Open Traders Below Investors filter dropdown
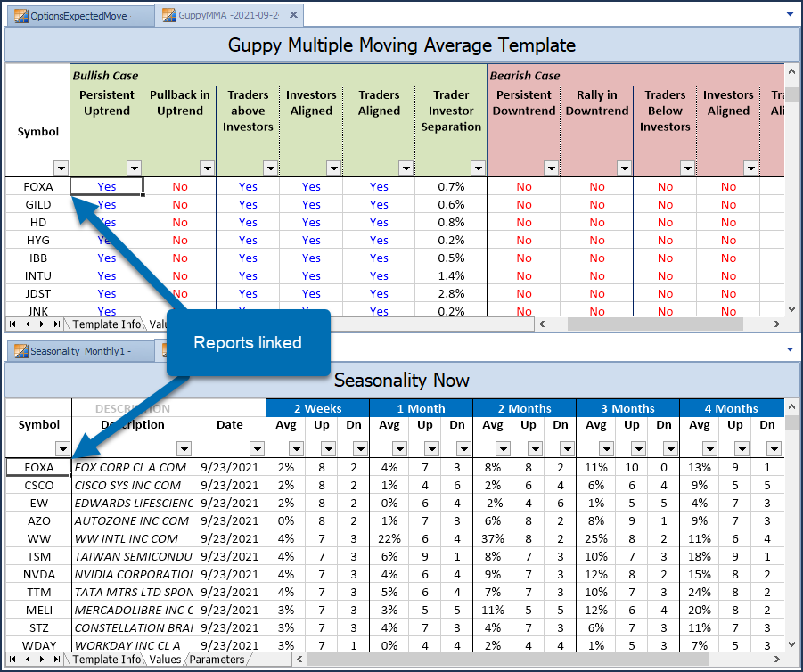 [687, 168]
